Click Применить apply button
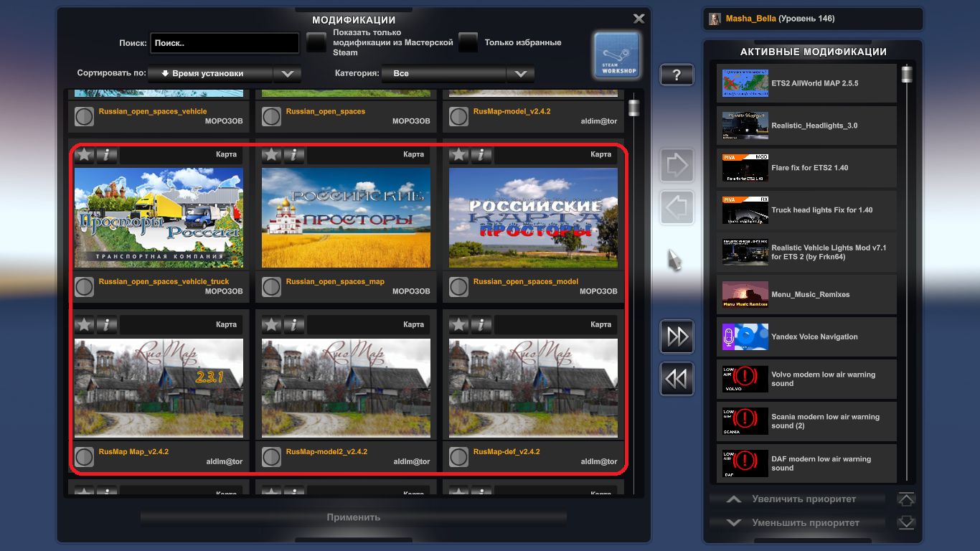Image resolution: width=980 pixels, height=551 pixels. coord(354,517)
